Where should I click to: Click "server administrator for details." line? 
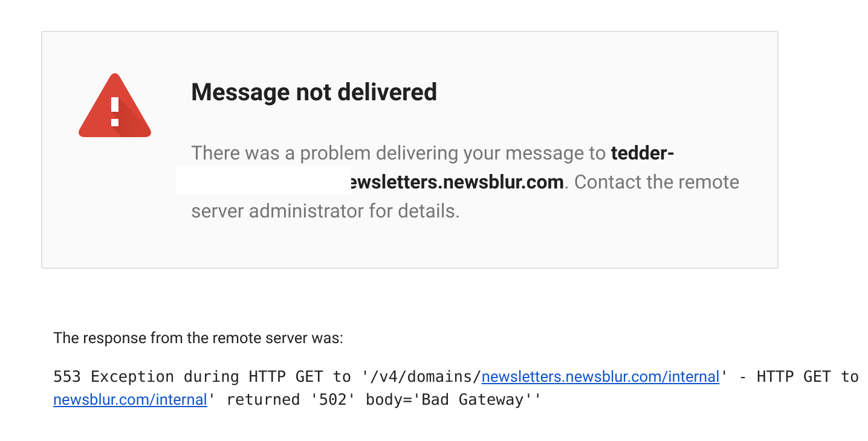(325, 211)
